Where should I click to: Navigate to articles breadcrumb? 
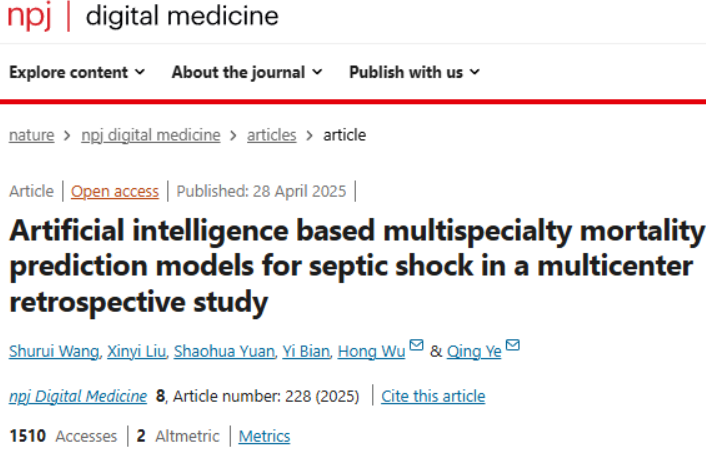(x=272, y=135)
